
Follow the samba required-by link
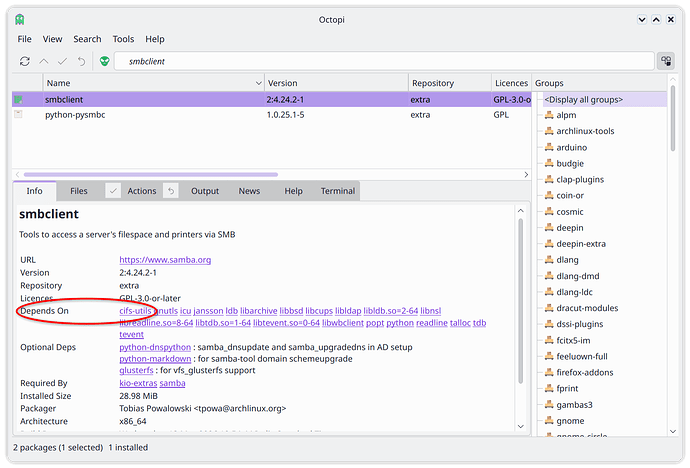pos(172,383)
